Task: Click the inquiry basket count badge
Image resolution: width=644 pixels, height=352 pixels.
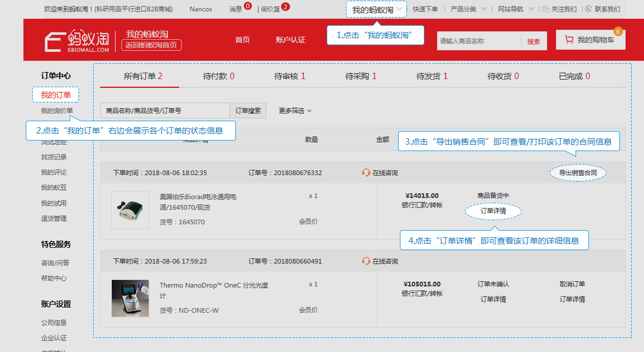Action: (286, 6)
